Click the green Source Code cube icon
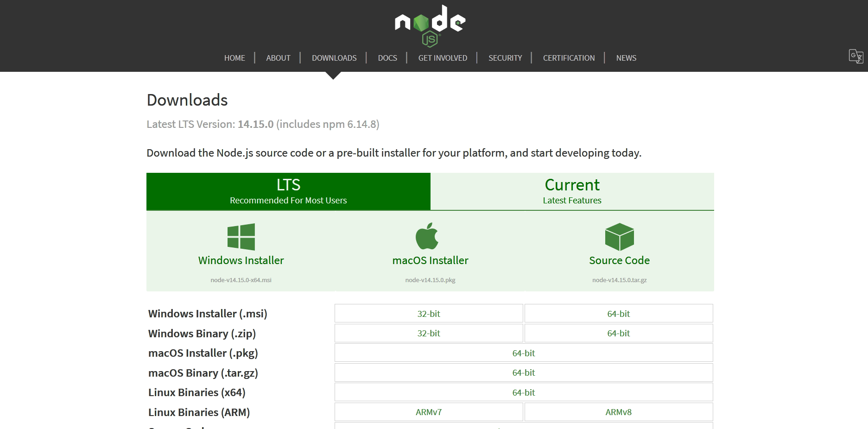Viewport: 868px width, 429px height. point(619,237)
